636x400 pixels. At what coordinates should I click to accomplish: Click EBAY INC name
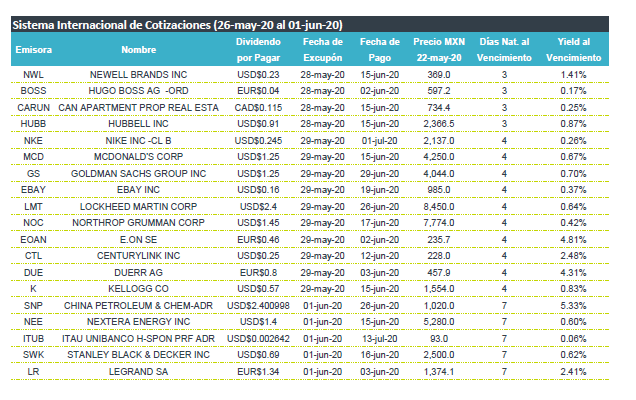pos(138,190)
